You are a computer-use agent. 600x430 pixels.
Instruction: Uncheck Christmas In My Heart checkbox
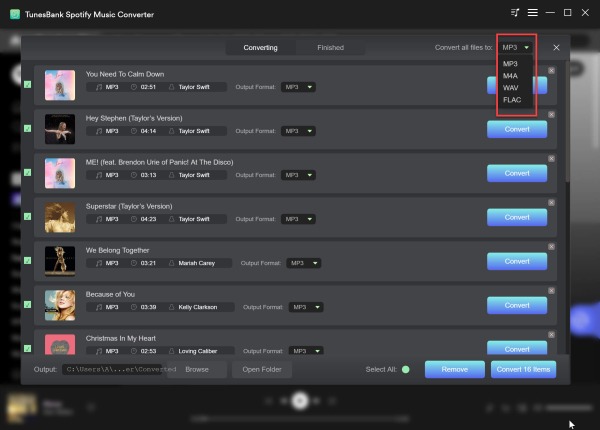(x=28, y=349)
